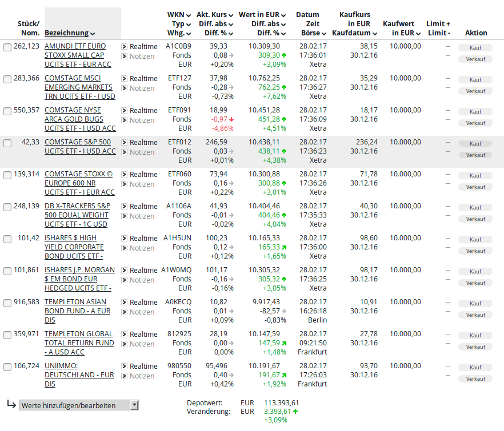Open Notizen arrow icon for AMUNDI ETF row
This screenshot has height=431, width=504.
[x=124, y=57]
